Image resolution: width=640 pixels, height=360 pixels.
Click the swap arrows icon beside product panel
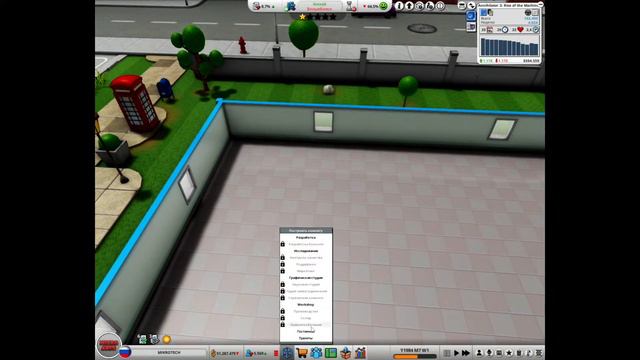click(x=471, y=5)
